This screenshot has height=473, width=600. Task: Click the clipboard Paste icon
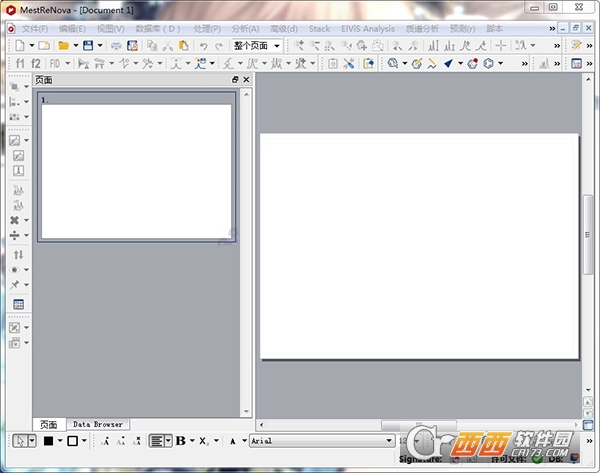(184, 46)
